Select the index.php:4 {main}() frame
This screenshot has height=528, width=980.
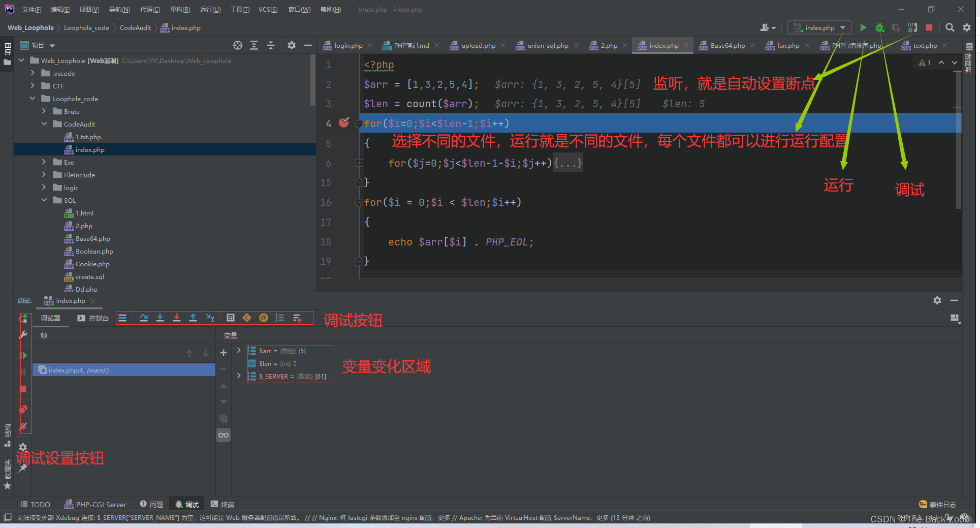click(x=124, y=370)
